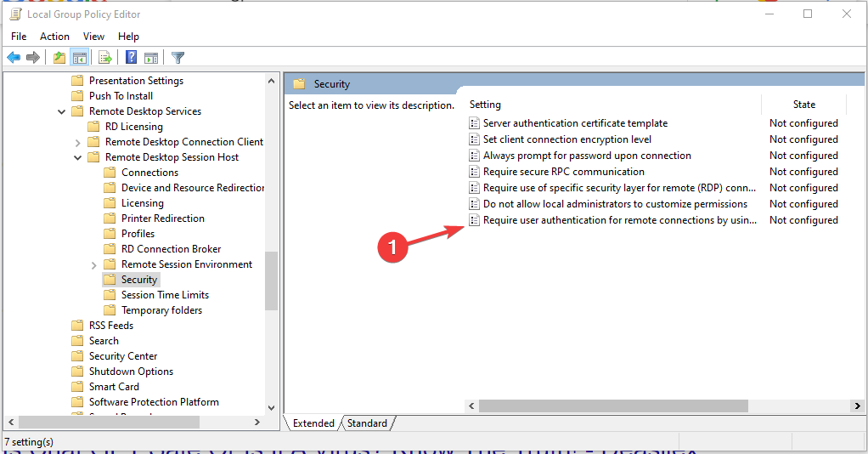Toggle the Show/Hide Console Tree icon

tap(80, 57)
